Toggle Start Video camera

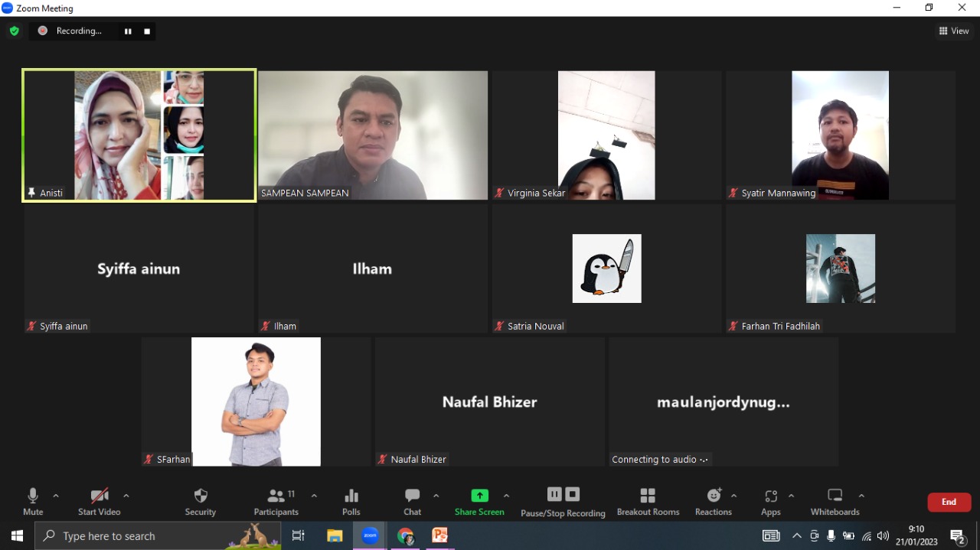(x=99, y=501)
